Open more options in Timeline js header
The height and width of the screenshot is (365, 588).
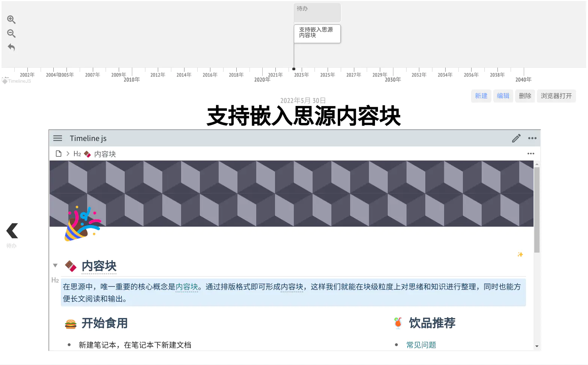(x=532, y=138)
